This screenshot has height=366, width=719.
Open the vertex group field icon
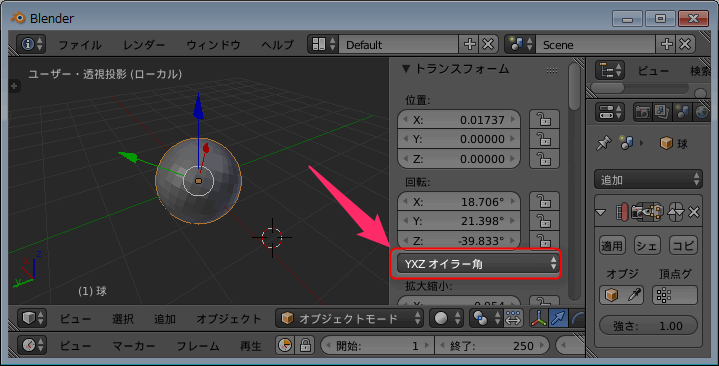664,295
